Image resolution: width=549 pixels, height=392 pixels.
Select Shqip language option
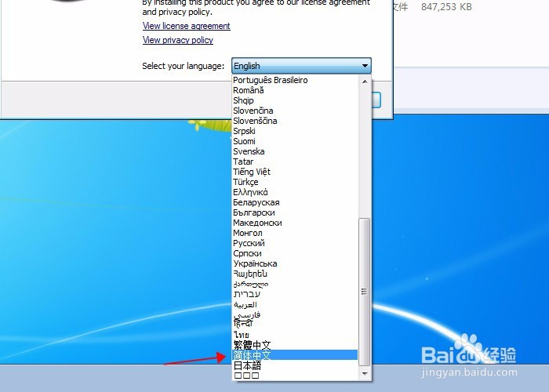point(295,100)
